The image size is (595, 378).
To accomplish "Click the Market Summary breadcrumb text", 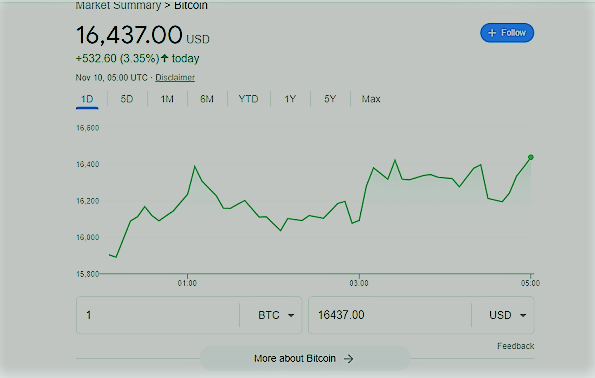I will coord(118,5).
